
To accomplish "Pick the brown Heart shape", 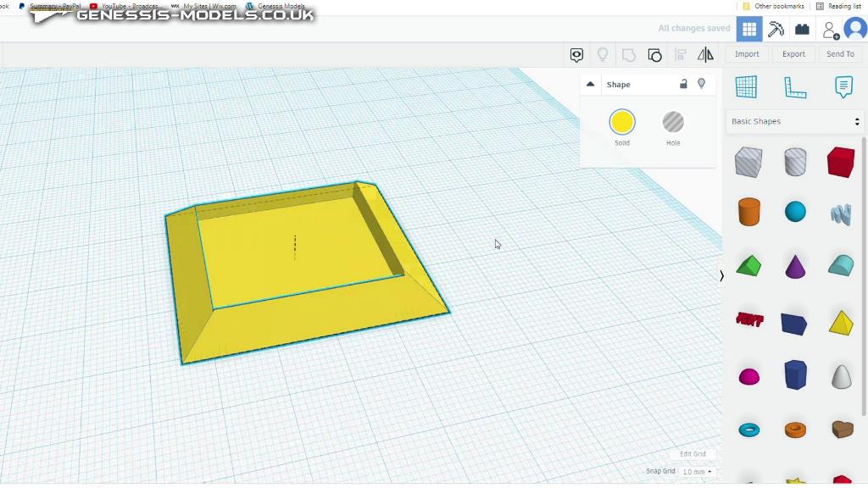I will pyautogui.click(x=842, y=430).
